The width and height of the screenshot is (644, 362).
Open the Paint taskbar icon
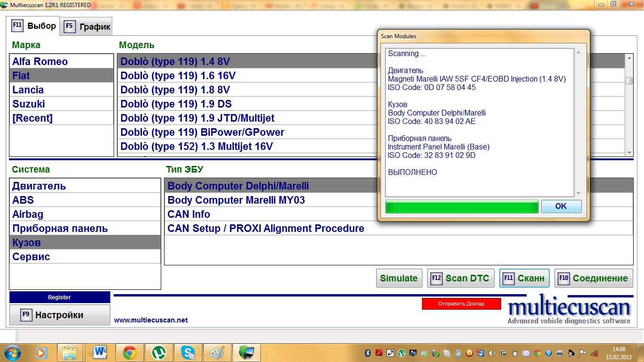pyautogui.click(x=217, y=352)
